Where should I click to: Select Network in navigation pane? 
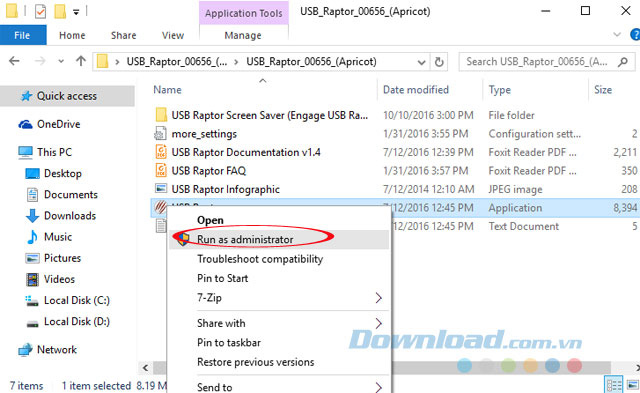click(57, 350)
